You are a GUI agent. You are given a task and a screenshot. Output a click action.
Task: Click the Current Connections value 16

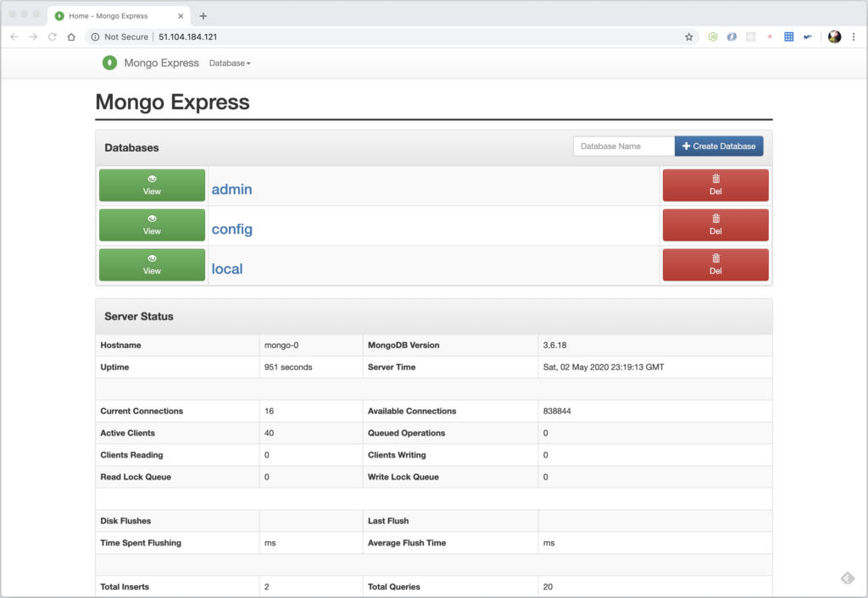(269, 411)
